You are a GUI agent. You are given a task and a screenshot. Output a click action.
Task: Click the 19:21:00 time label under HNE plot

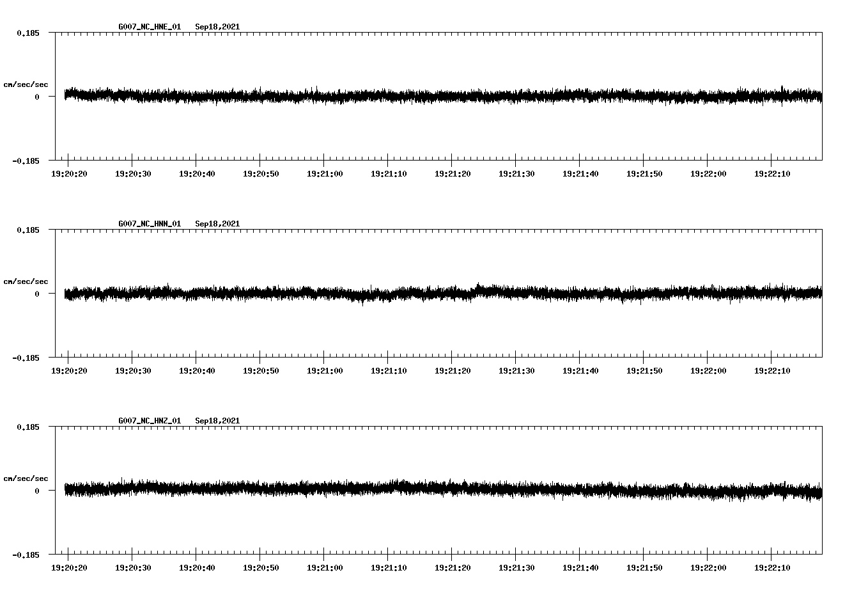(325, 173)
